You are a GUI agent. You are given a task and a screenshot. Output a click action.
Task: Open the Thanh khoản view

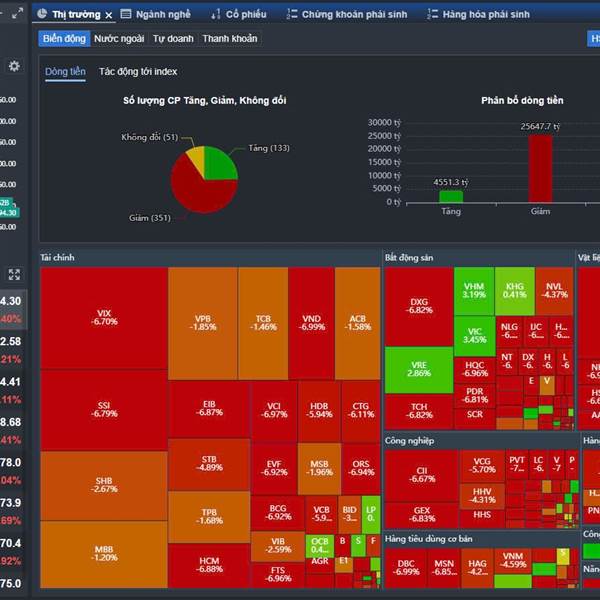coord(230,39)
